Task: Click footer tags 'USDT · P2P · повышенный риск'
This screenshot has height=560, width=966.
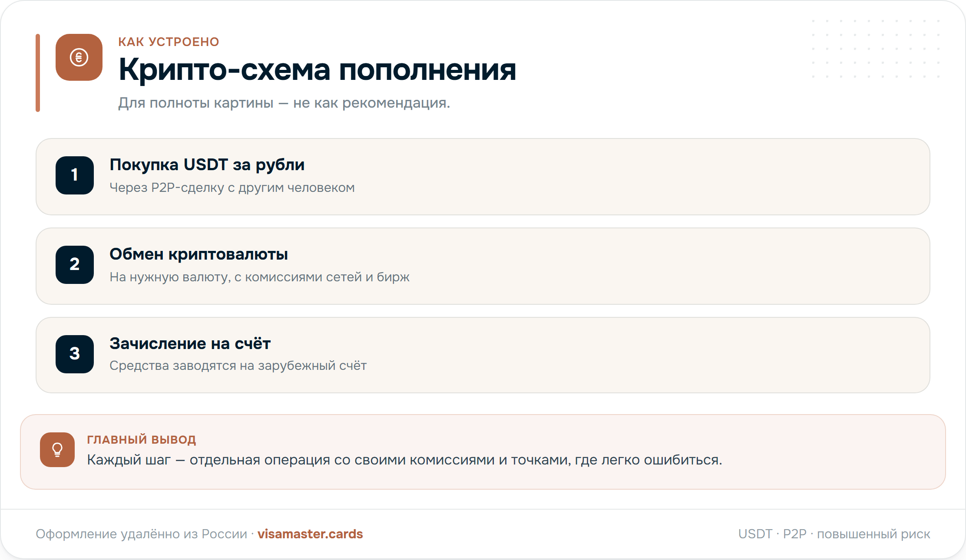Action: (834, 534)
